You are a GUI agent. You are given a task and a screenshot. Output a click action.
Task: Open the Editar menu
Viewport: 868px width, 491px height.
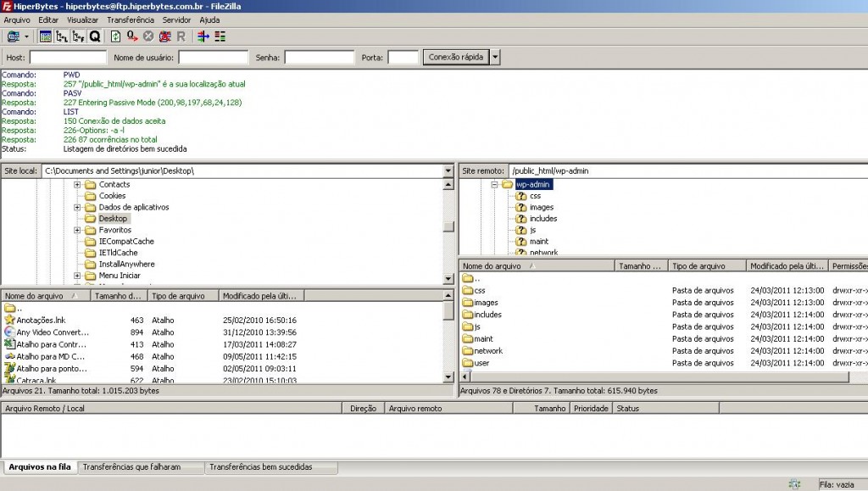click(x=48, y=20)
